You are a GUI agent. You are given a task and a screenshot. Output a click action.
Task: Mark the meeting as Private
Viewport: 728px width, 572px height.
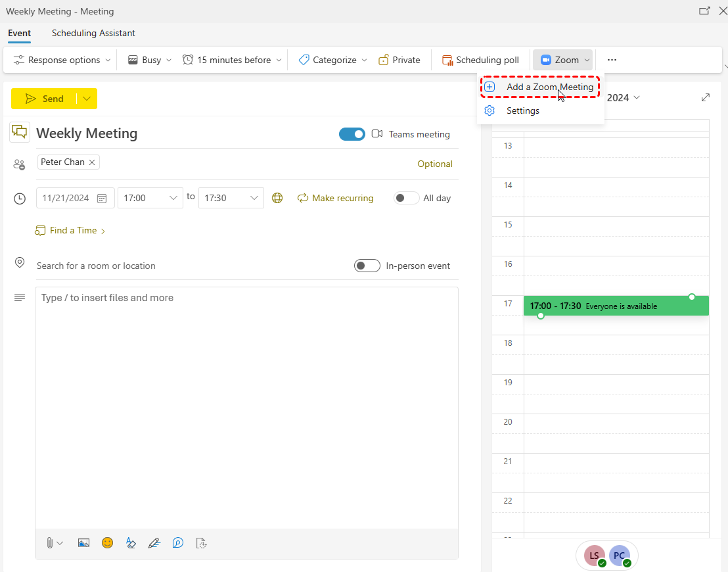[x=399, y=60]
